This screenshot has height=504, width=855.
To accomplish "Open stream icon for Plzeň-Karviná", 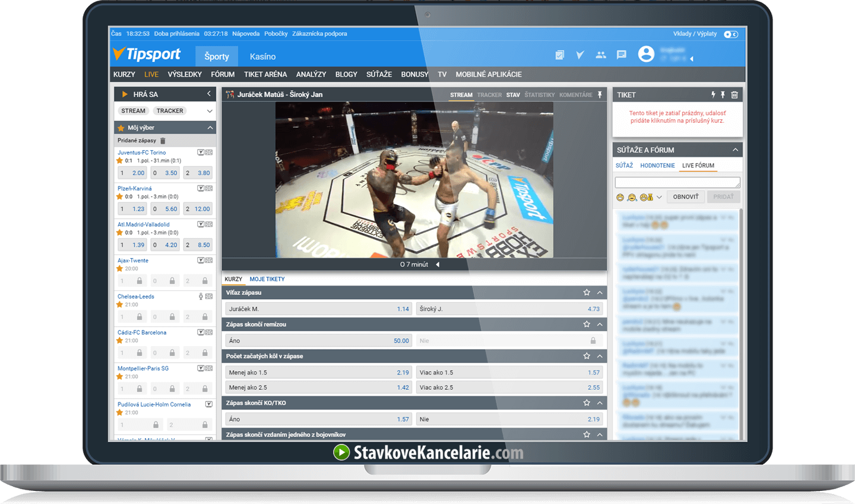I will [201, 188].
